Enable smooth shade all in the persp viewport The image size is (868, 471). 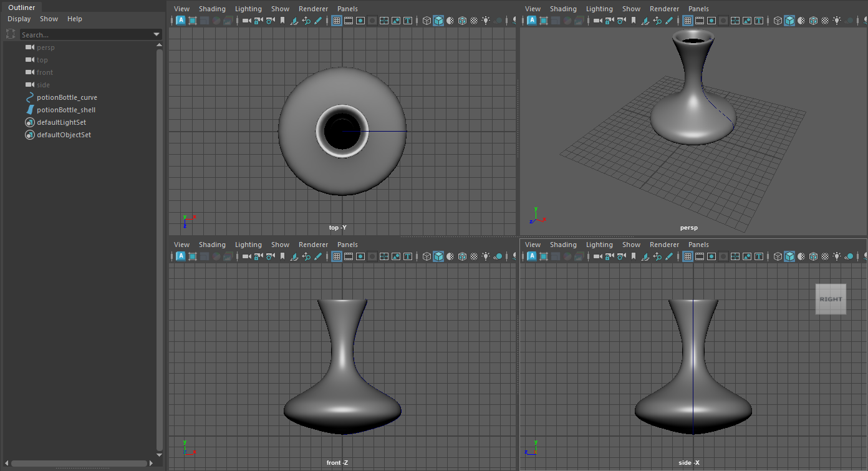(789, 21)
